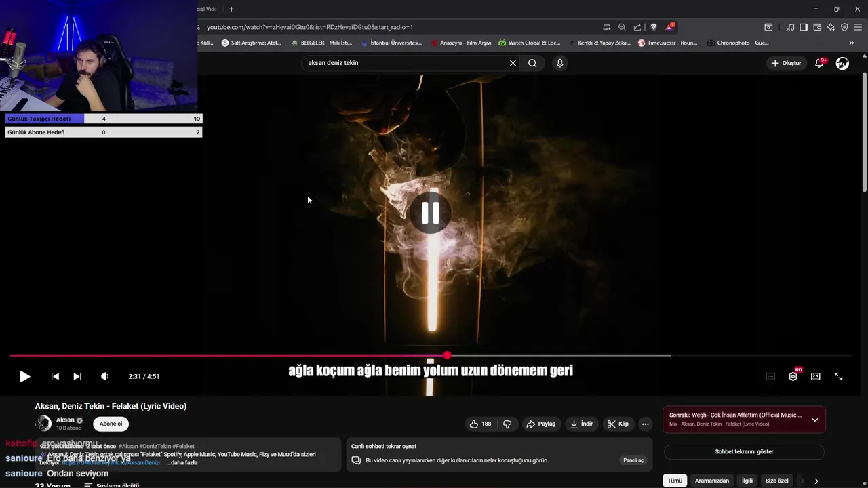The height and width of the screenshot is (488, 868).
Task: Select the Tümü filter chip
Action: pos(675,481)
